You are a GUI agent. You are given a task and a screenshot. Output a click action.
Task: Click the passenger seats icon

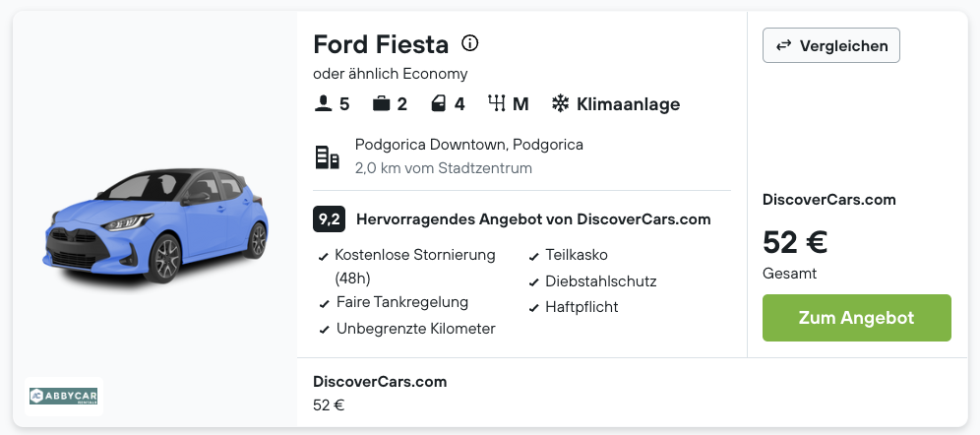click(323, 103)
